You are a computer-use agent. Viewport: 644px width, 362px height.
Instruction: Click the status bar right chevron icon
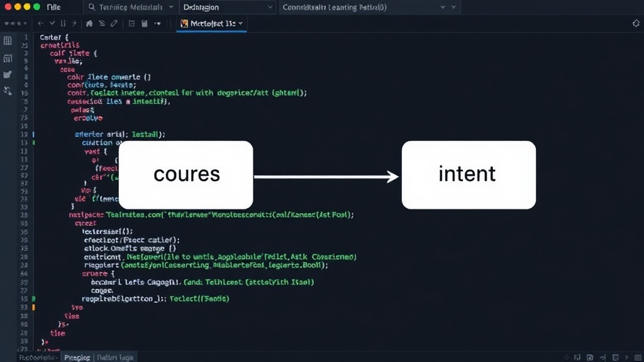(x=626, y=358)
